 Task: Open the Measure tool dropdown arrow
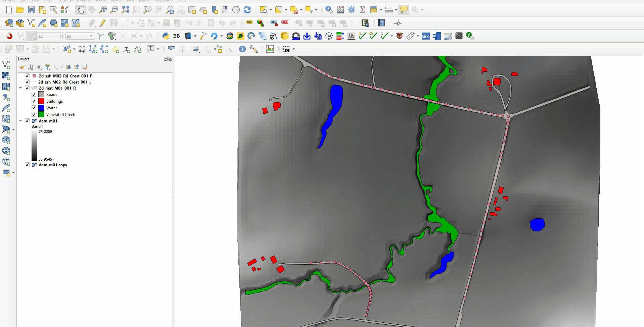[396, 10]
